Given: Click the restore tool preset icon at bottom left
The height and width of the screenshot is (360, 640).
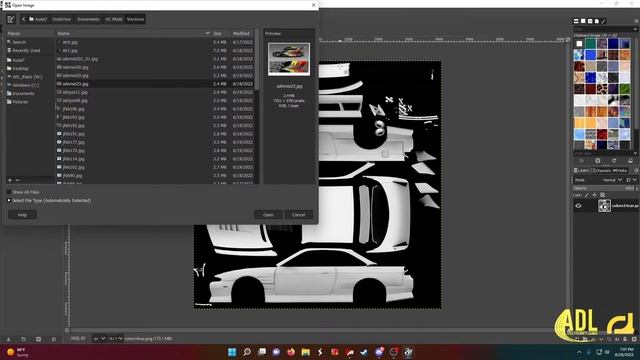Looking at the screenshot, I should tap(23, 339).
